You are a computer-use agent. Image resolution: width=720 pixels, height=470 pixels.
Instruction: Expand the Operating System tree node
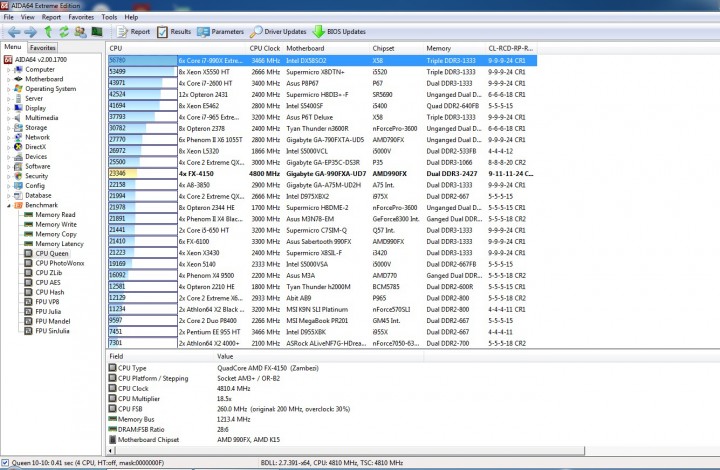point(8,89)
